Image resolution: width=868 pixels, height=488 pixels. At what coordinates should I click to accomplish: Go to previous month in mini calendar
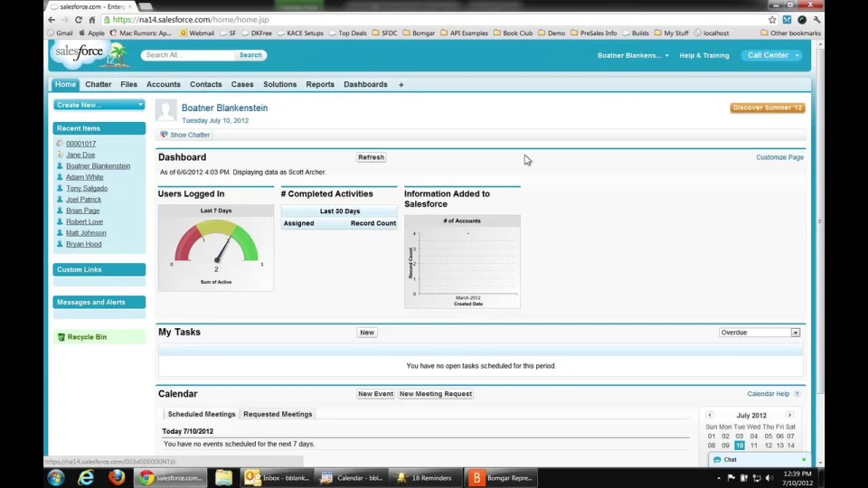pos(710,415)
